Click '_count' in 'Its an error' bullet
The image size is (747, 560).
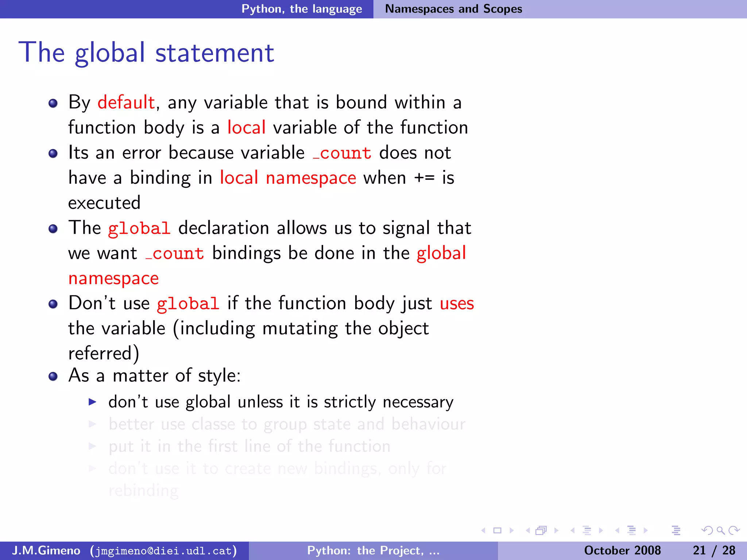(342, 153)
